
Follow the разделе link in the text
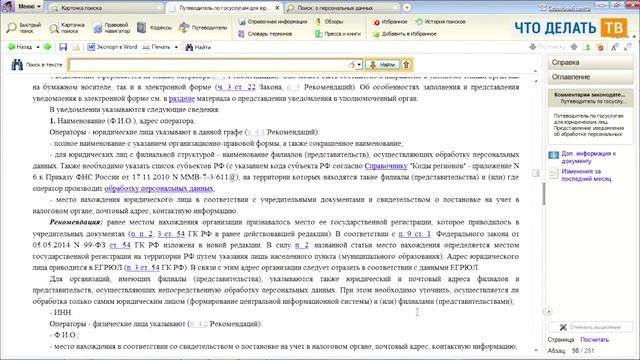pos(182,98)
